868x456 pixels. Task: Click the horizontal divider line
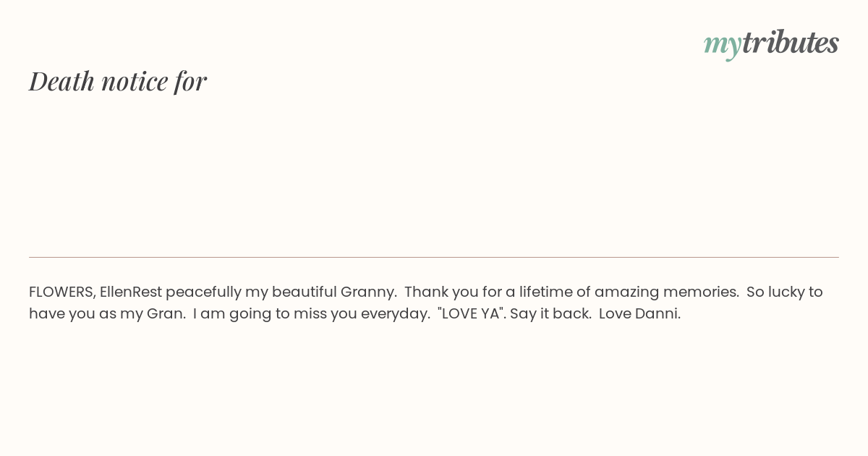(x=434, y=257)
